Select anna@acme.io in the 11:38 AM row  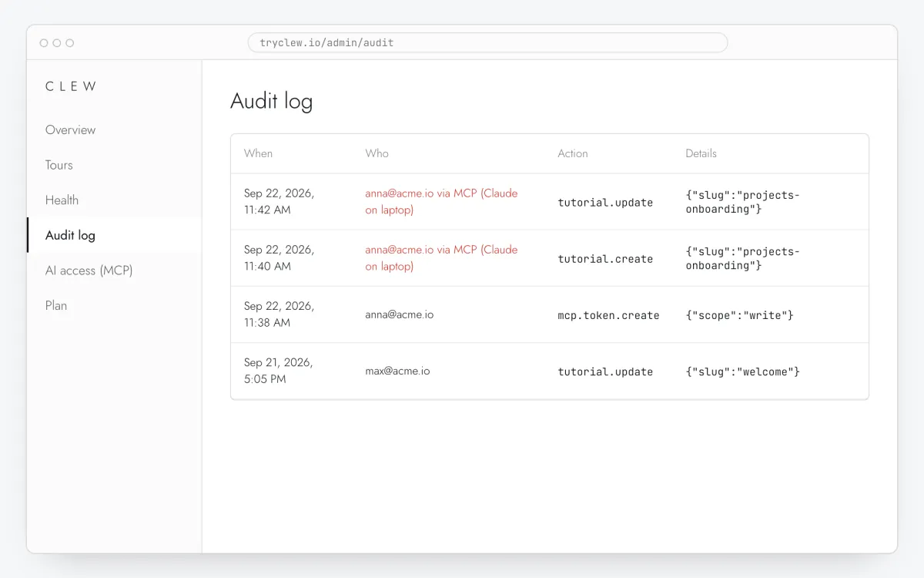(399, 314)
